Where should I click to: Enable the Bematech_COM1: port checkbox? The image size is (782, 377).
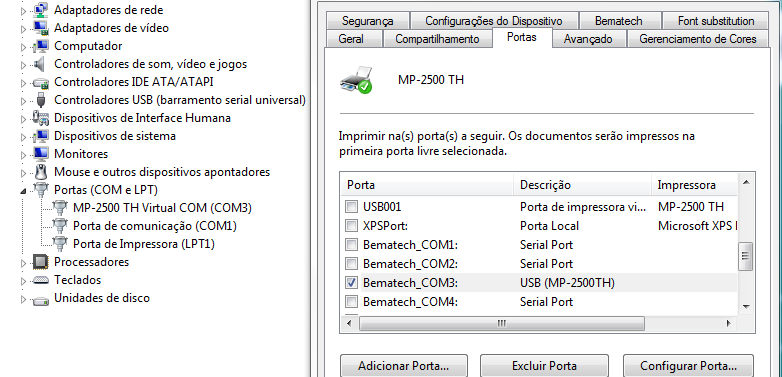352,245
